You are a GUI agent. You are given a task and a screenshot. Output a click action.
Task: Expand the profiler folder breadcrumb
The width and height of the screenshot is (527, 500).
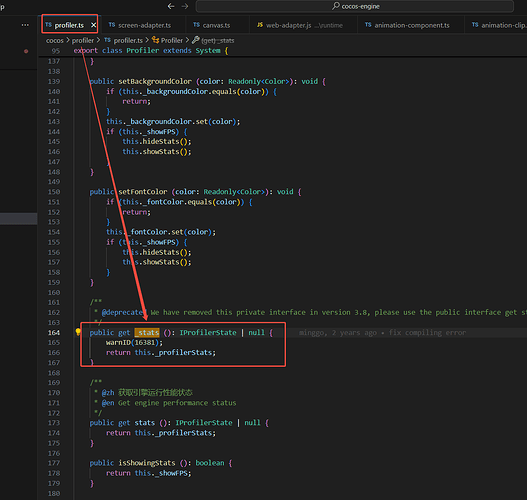tap(83, 40)
